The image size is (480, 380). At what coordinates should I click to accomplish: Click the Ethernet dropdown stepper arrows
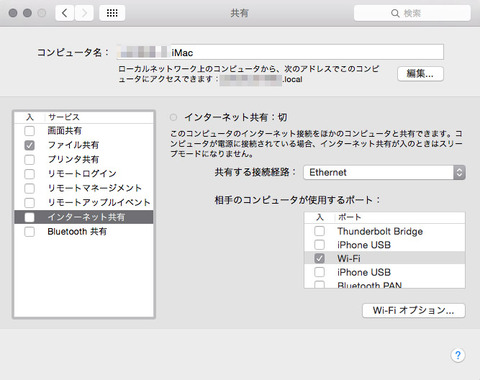pyautogui.click(x=459, y=173)
